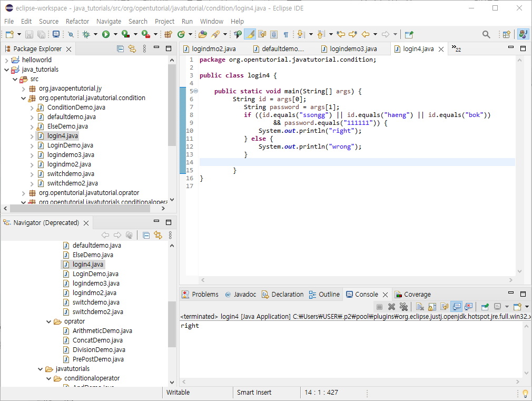Collapse All in Navigator view
The image size is (532, 401).
146,236
